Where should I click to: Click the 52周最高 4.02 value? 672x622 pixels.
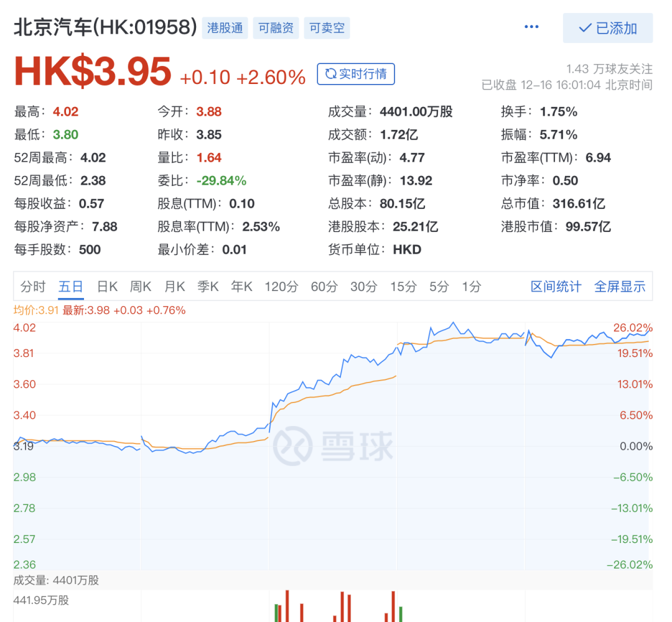coord(93,157)
